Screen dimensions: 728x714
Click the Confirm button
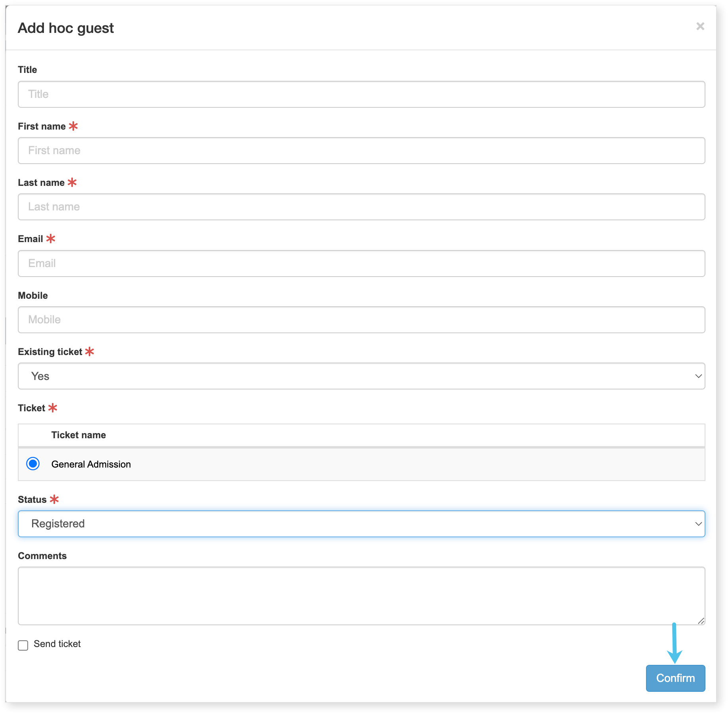click(x=675, y=678)
